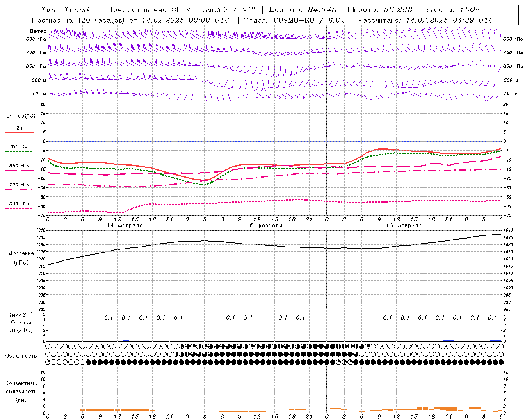Click the computed time "14.02.2025 04:39 UTC"

click(x=450, y=20)
